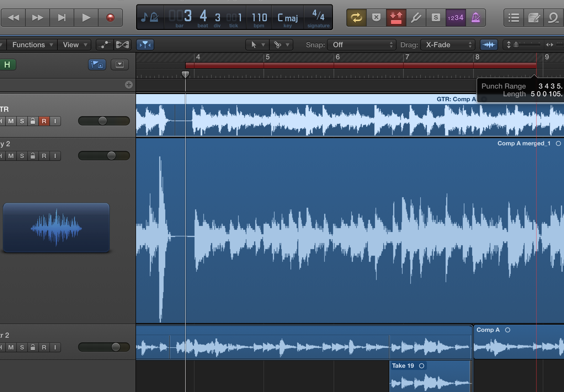Open the Snap dropdown set to Off
This screenshot has width=564, height=392.
point(361,45)
